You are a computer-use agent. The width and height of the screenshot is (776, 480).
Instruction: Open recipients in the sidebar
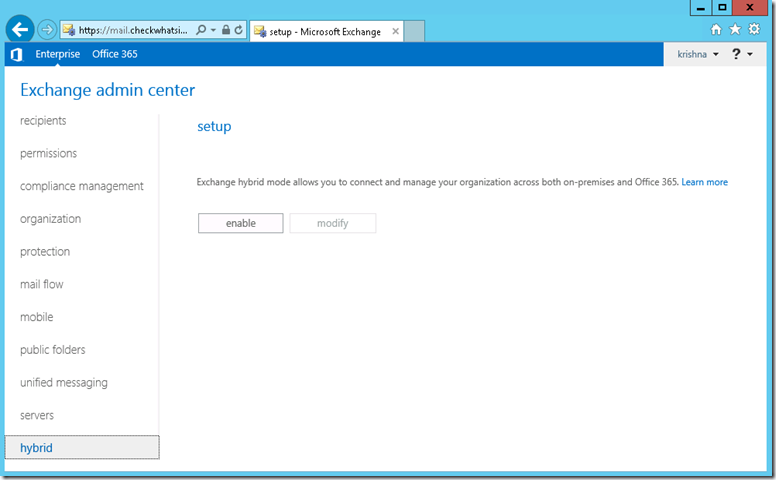pyautogui.click(x=43, y=121)
